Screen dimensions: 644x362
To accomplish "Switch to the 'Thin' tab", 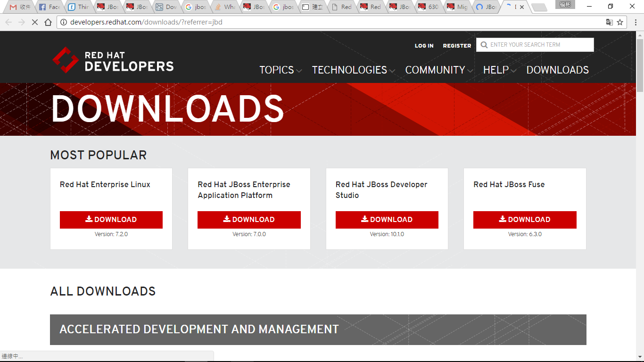I will (78, 7).
